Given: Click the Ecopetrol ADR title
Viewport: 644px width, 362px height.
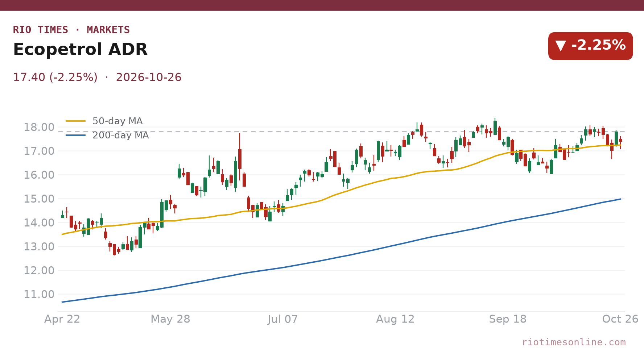Looking at the screenshot, I should pyautogui.click(x=80, y=50).
